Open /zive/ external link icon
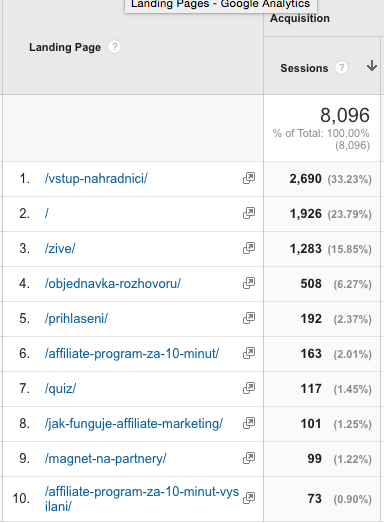The width and height of the screenshot is (384, 523). (x=249, y=248)
